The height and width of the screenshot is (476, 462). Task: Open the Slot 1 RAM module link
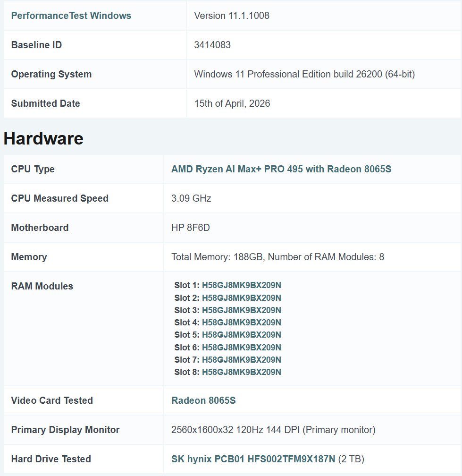pyautogui.click(x=242, y=285)
